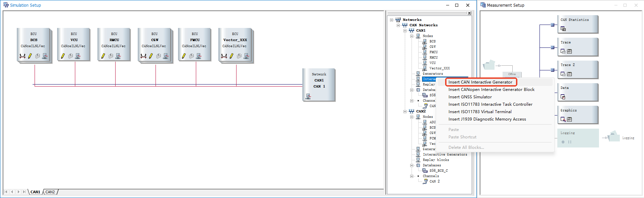Screen dimensions: 644x198
Task: Open the window icon in first Trace block
Action: click(563, 52)
